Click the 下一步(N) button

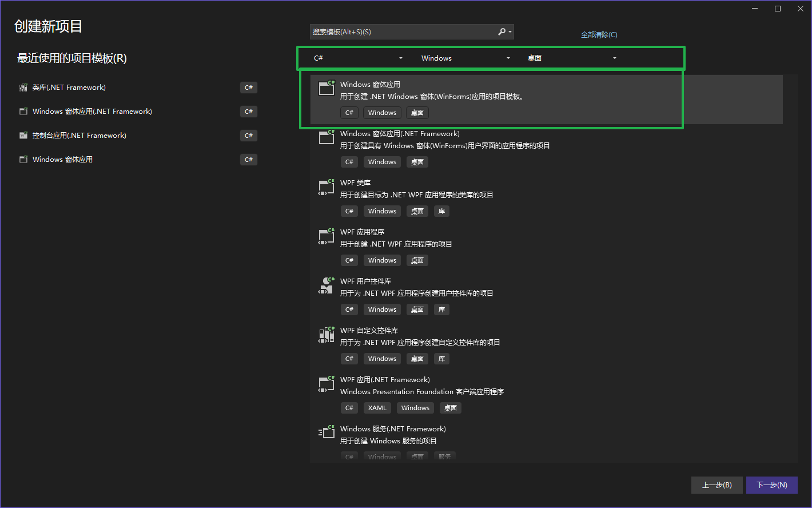(771, 485)
